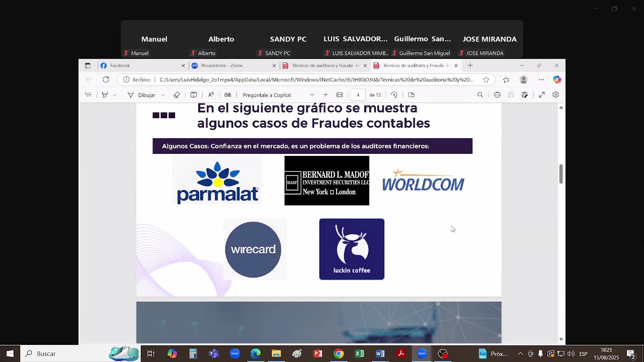Open Microsoft Teams from taskbar
The height and width of the screenshot is (362, 644).
(214, 353)
